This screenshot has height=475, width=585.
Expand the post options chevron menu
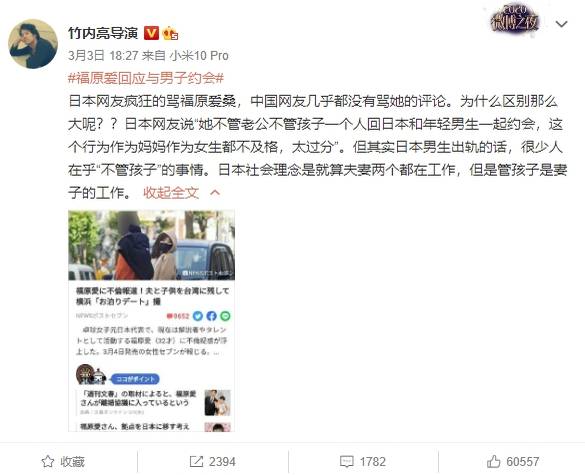561,24
